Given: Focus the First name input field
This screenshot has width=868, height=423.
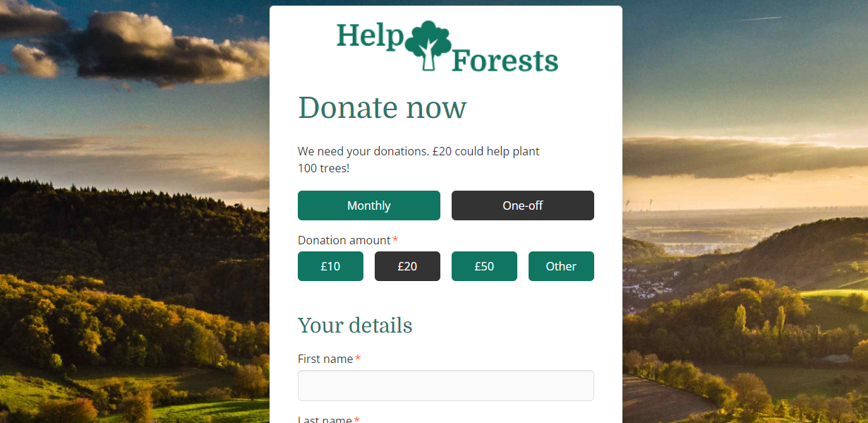Looking at the screenshot, I should pyautogui.click(x=446, y=386).
